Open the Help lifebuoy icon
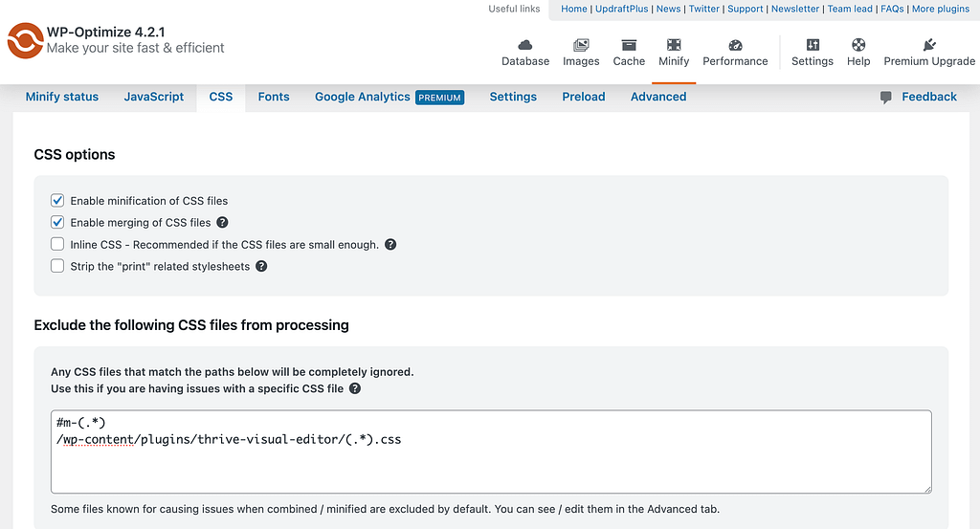 [x=858, y=45]
